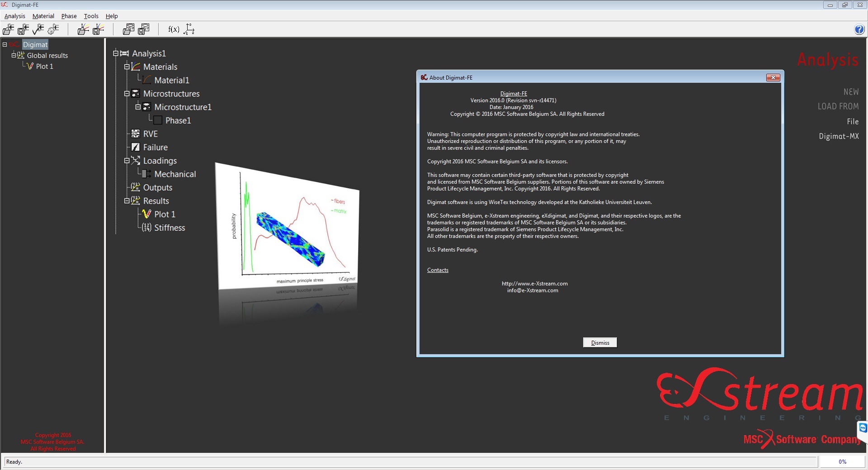Select Phase1 text in model tree
The image size is (868, 470).
tap(178, 120)
